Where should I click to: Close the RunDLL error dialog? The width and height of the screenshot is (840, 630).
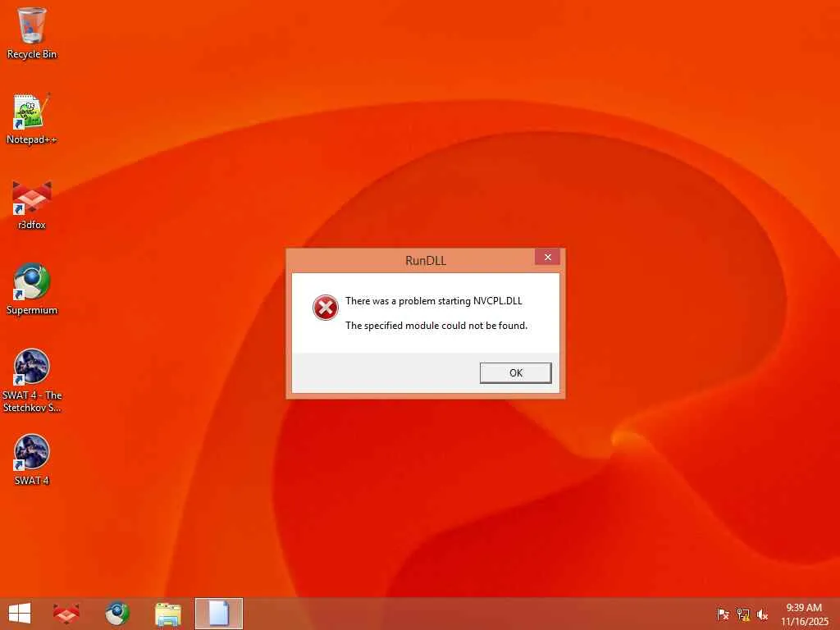pos(547,257)
